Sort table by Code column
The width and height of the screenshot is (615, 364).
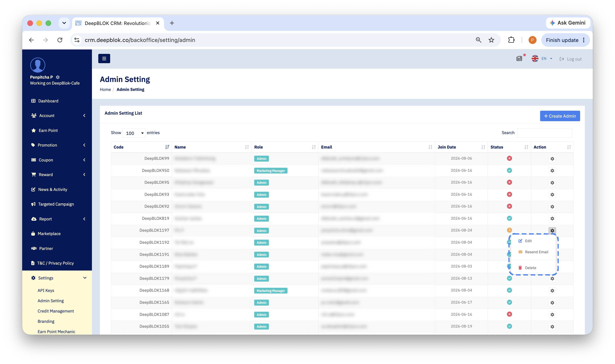(141, 147)
